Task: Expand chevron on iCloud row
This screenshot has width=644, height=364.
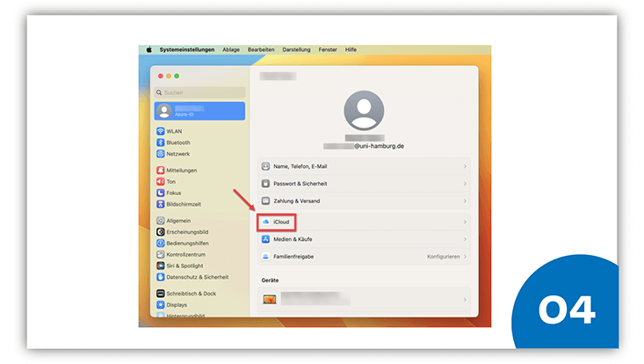Action: (465, 222)
